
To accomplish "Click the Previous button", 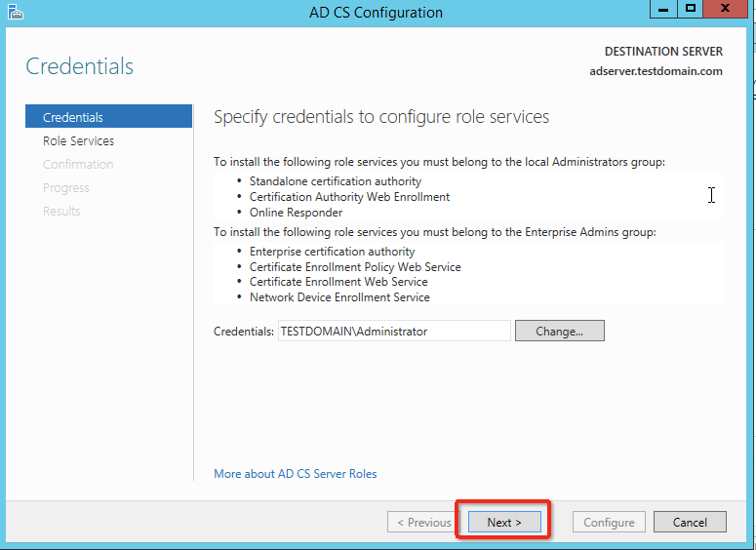I will tap(424, 523).
